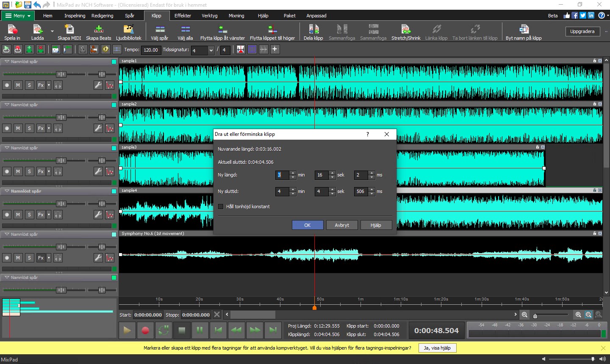The height and width of the screenshot is (364, 610).
Task: Switch to the Inspelning tab
Action: [75, 16]
